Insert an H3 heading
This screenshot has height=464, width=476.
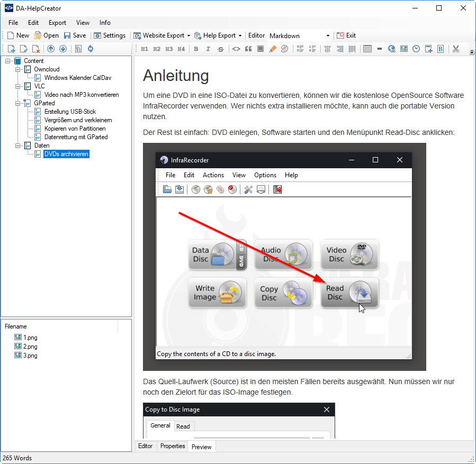pos(169,49)
